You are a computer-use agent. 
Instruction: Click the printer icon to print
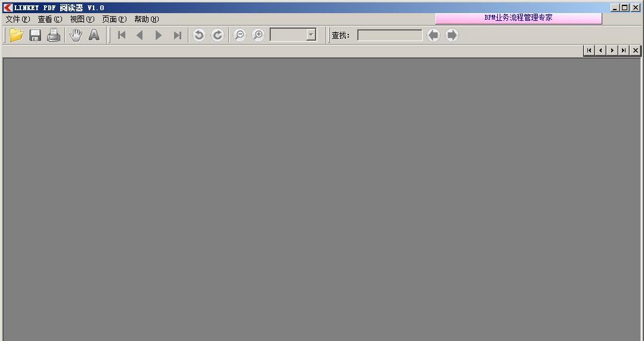(54, 35)
